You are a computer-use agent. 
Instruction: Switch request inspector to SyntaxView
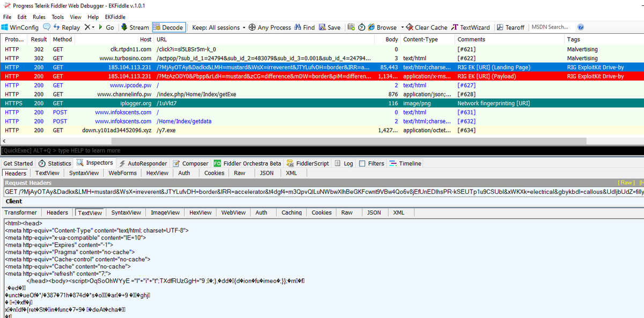click(x=84, y=173)
